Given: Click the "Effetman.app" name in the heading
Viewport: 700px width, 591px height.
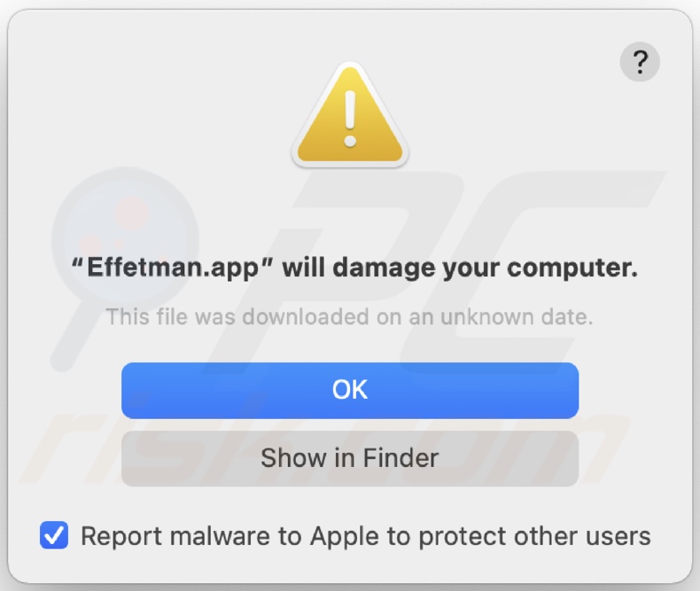Looking at the screenshot, I should pyautogui.click(x=172, y=268).
